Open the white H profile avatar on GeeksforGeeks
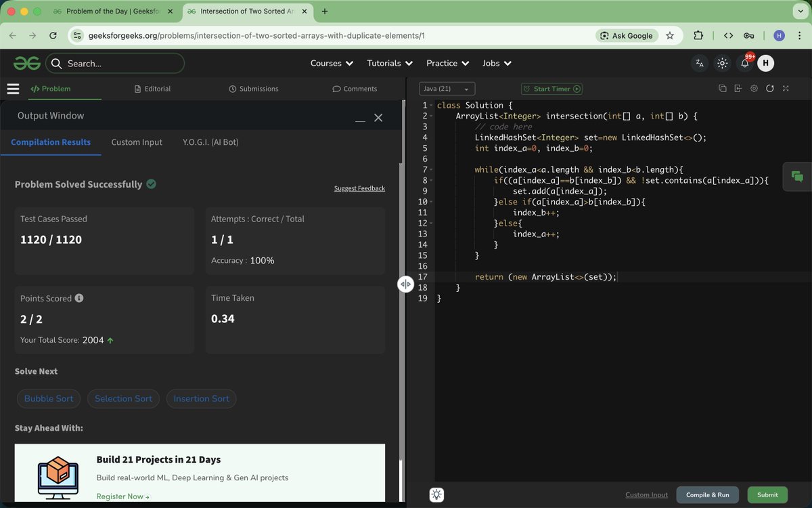Viewport: 812px width, 508px height. pyautogui.click(x=765, y=63)
